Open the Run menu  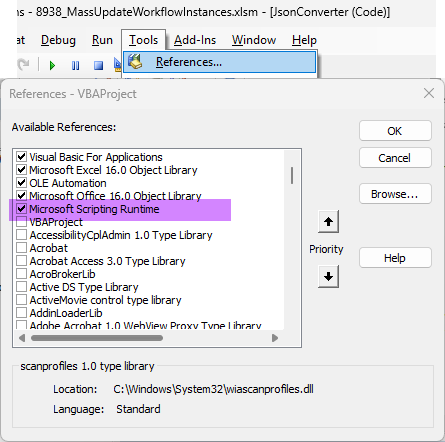click(x=102, y=40)
